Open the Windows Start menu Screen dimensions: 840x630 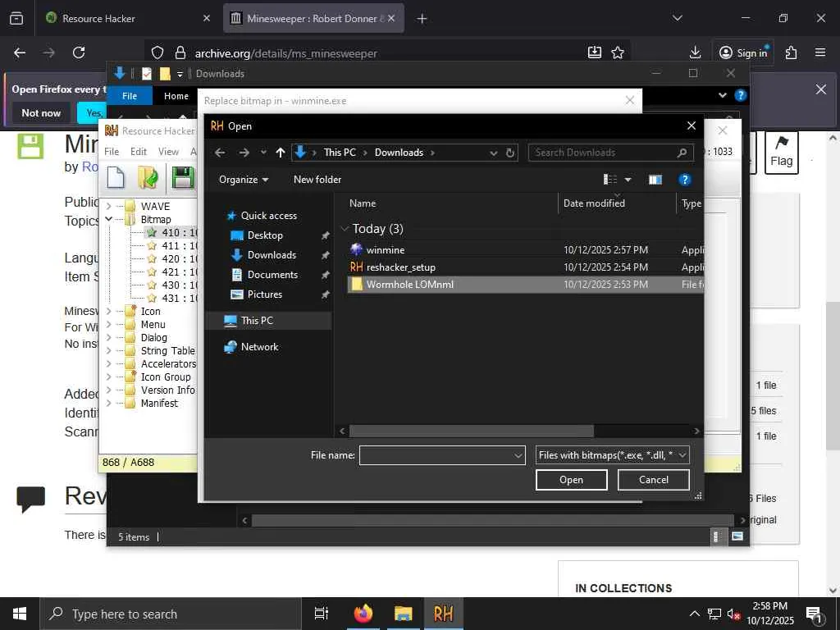pos(20,614)
